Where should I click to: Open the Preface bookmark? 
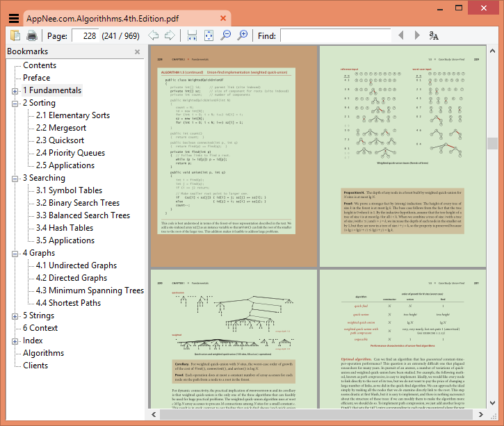point(36,78)
